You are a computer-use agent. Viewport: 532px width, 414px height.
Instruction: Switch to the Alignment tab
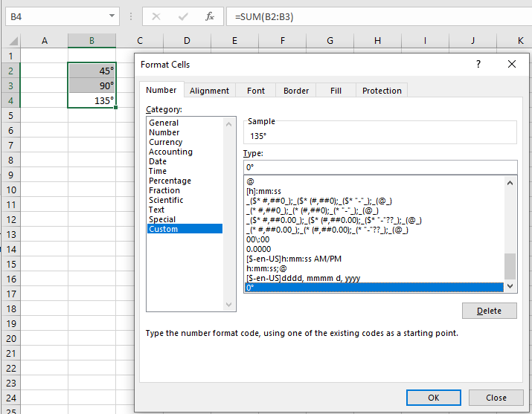click(209, 91)
